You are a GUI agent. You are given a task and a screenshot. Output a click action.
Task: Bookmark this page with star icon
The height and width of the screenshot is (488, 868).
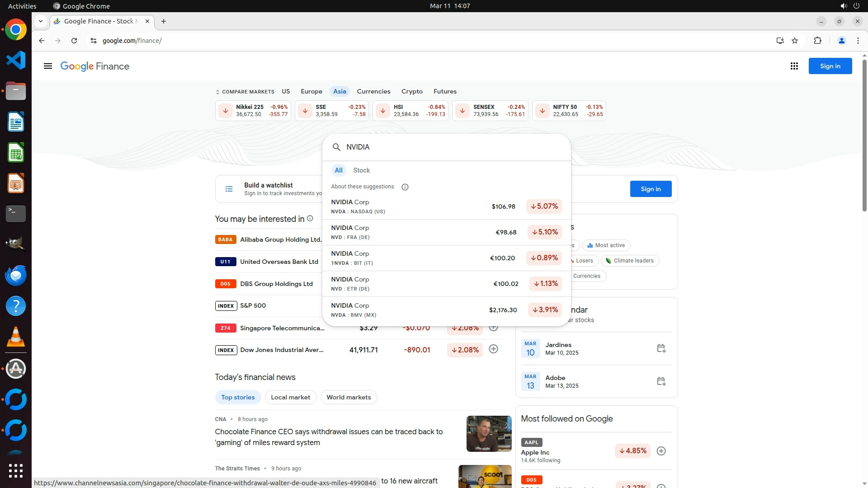795,41
